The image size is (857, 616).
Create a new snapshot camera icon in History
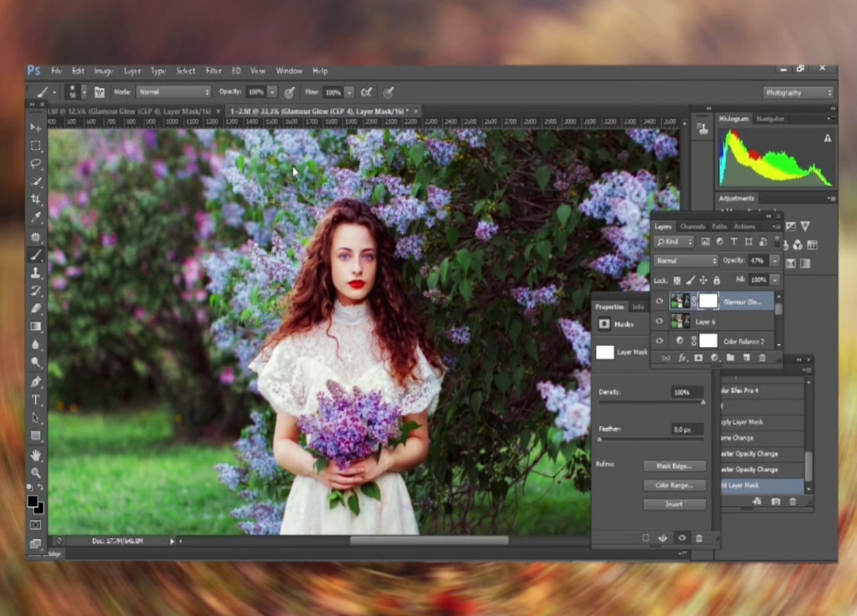775,502
